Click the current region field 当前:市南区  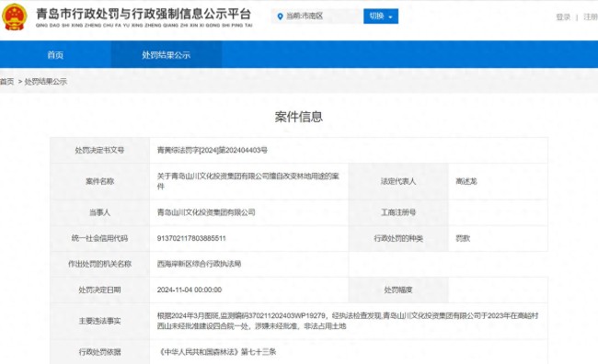(316, 16)
